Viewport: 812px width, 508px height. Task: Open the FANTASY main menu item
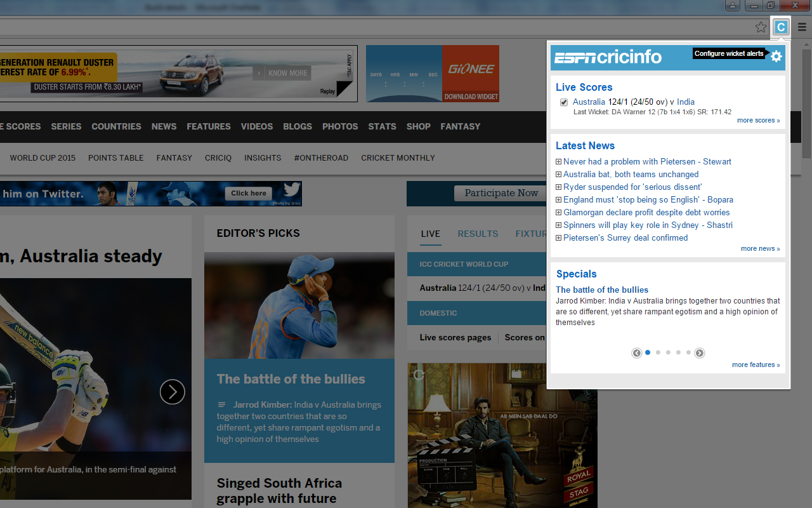click(461, 126)
